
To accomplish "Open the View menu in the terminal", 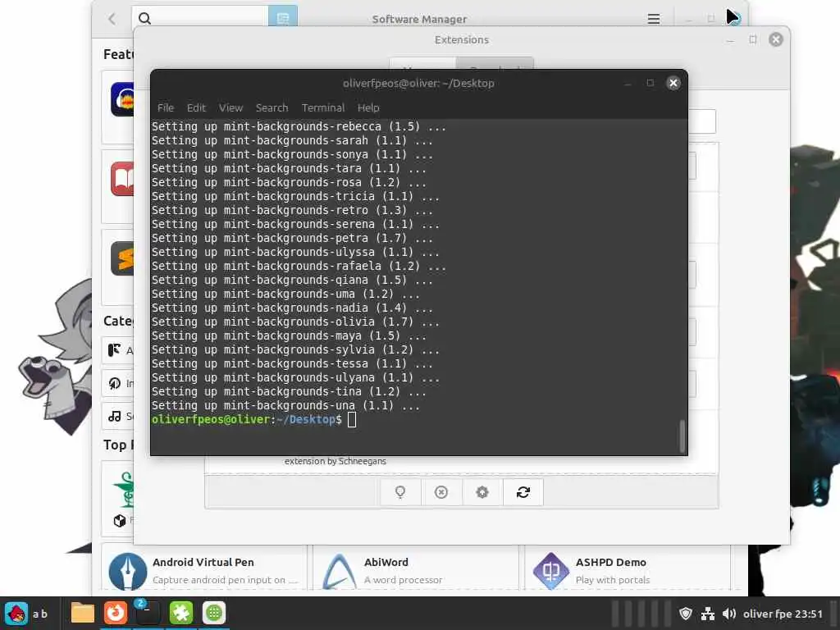I will (x=231, y=107).
